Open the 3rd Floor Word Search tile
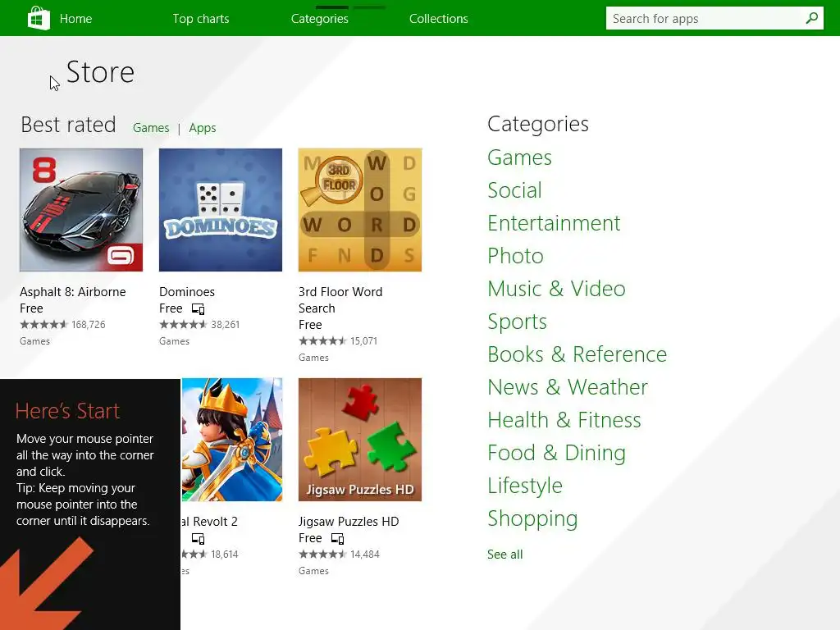This screenshot has height=630, width=840. [x=359, y=209]
